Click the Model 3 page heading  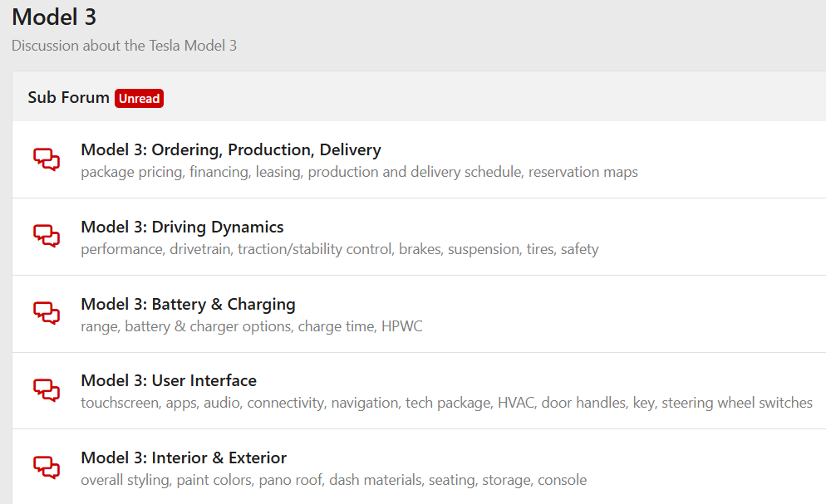coord(54,17)
